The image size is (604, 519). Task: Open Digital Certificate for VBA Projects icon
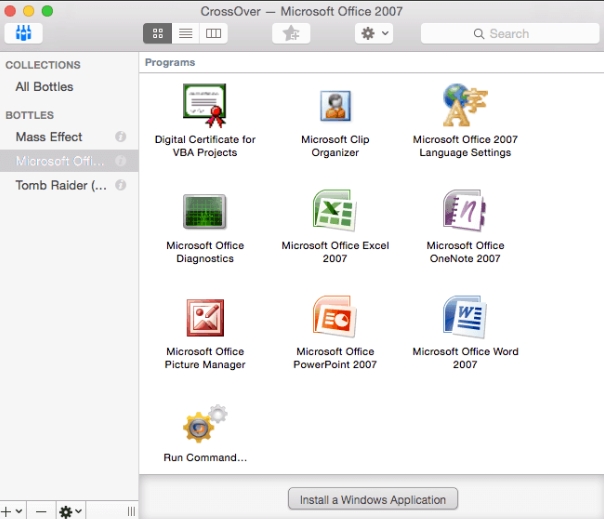205,106
